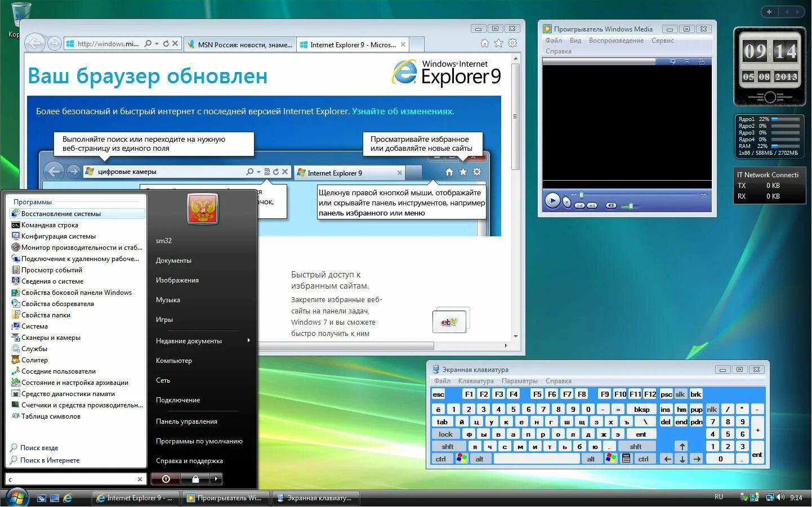Click the Home icon in Internet Explorer
Viewport: 812px width, 507px height.
click(x=484, y=43)
